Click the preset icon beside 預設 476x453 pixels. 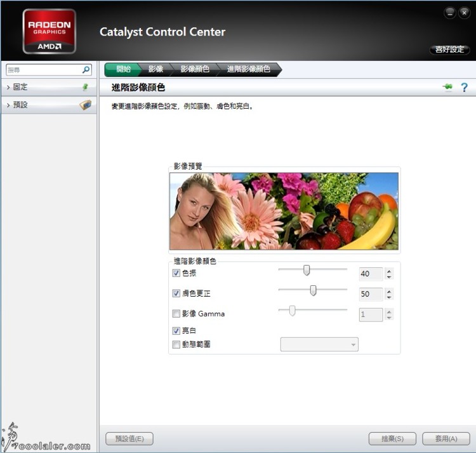tap(85, 105)
